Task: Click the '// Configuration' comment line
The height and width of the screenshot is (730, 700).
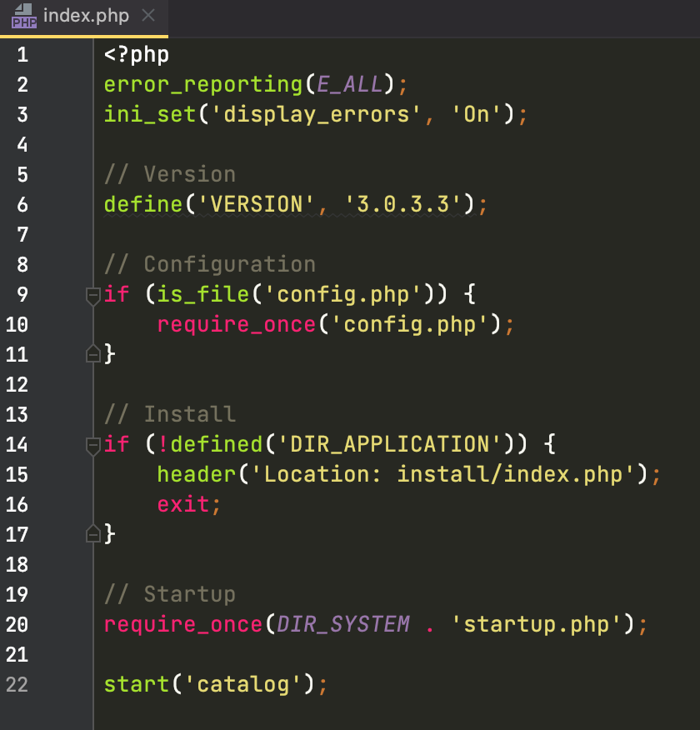Action: (209, 265)
